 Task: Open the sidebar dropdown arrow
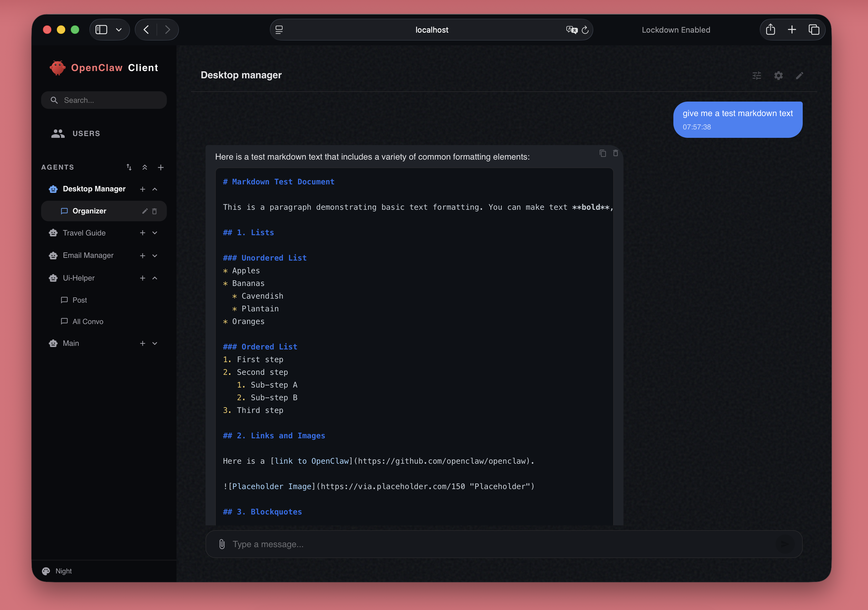[119, 30]
